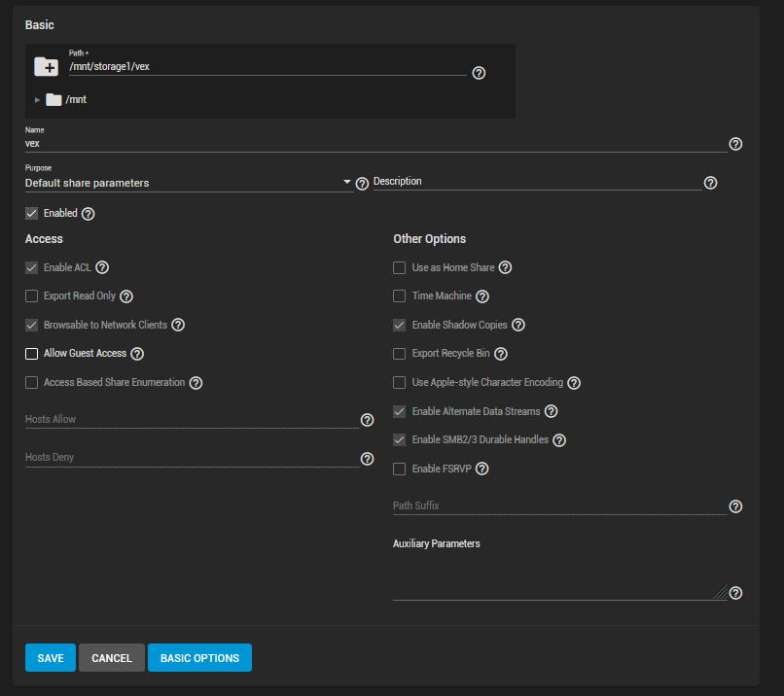Open help tooltip for Enabled
784x696 pixels.
pyautogui.click(x=88, y=214)
